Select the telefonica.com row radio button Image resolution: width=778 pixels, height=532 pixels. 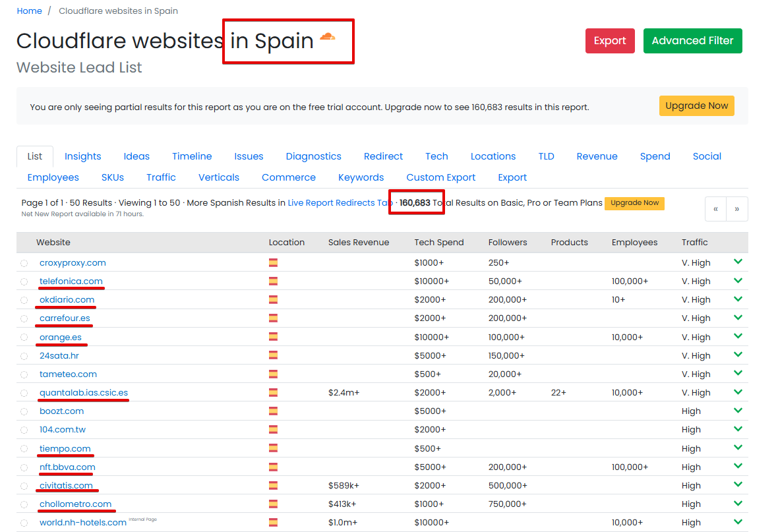click(x=24, y=281)
